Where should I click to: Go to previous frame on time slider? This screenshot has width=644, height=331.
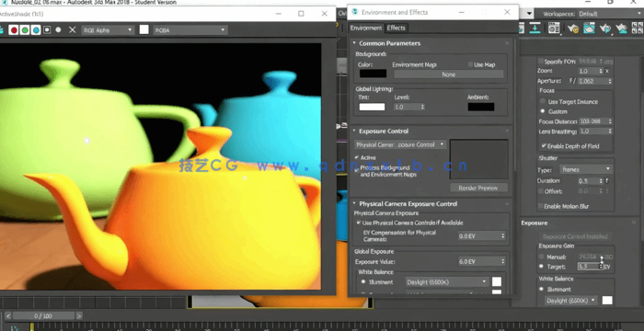point(7,315)
